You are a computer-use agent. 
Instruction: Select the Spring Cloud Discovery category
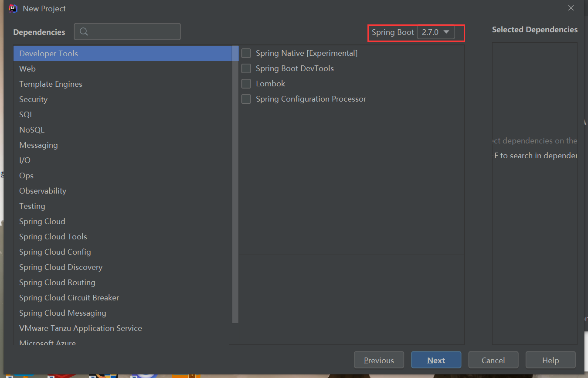pos(61,267)
